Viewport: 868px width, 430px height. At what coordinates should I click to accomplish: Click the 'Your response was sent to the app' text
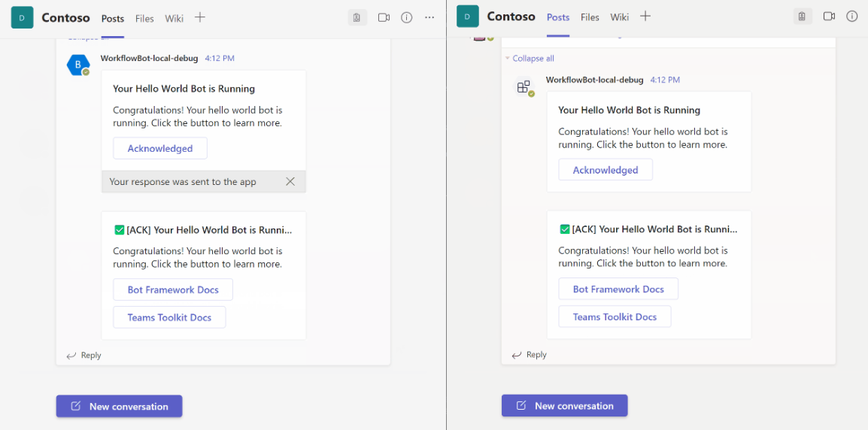[183, 181]
